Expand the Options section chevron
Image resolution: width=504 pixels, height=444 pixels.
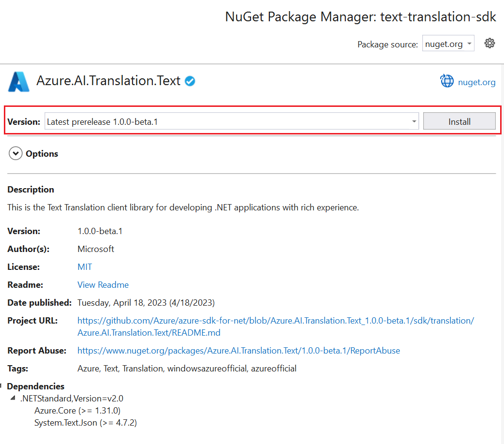click(15, 153)
